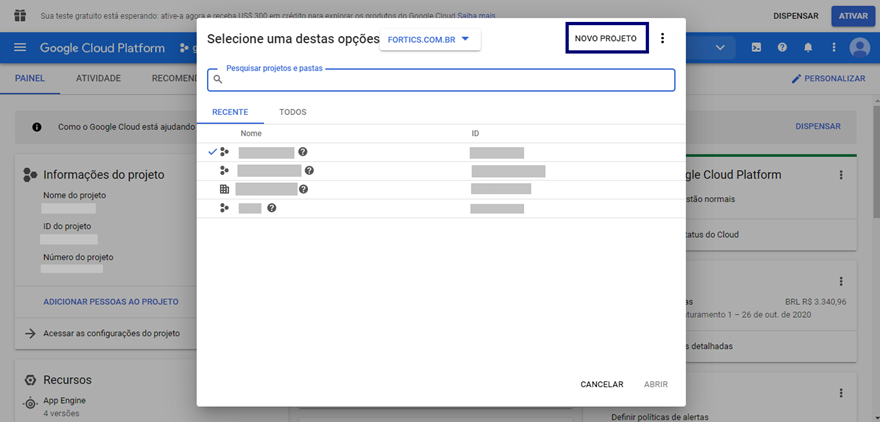Click the CANCELAR button
This screenshot has width=880, height=422.
pos(602,384)
